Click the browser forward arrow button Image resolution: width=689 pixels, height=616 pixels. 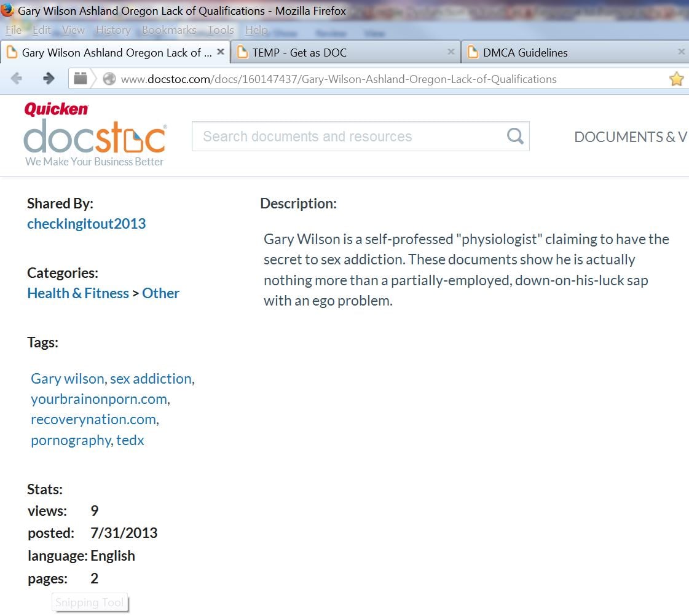point(49,79)
